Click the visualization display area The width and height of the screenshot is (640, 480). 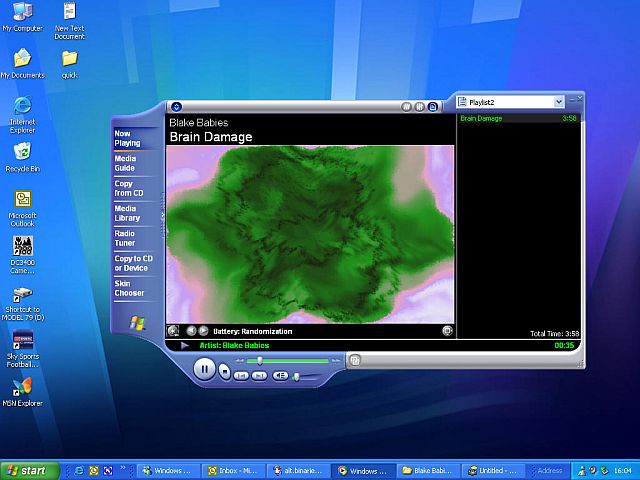point(310,235)
